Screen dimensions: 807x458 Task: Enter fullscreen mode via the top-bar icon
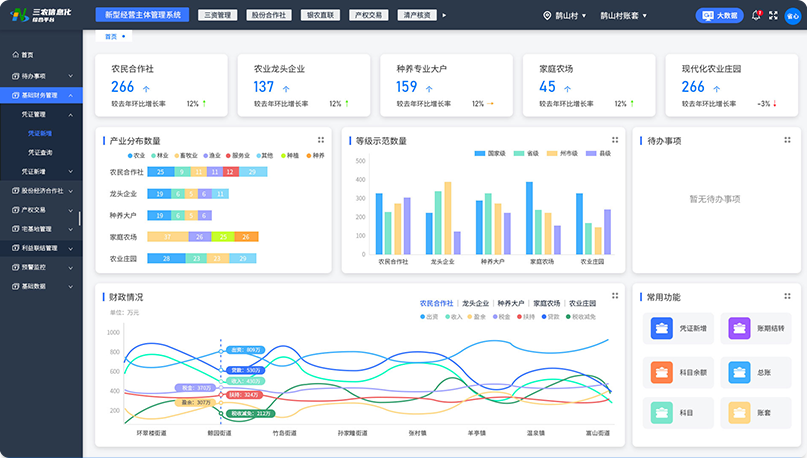[x=773, y=15]
